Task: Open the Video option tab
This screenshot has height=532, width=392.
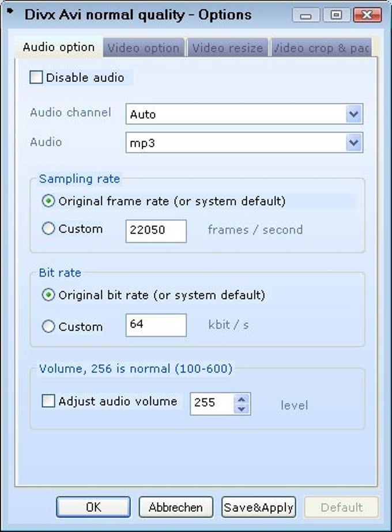Action: (x=144, y=48)
